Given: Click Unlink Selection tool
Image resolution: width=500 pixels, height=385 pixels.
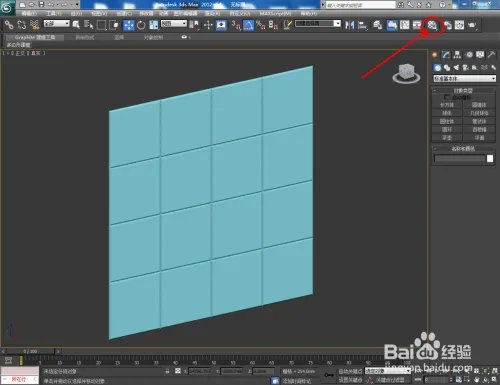Looking at the screenshot, I should tap(22, 25).
